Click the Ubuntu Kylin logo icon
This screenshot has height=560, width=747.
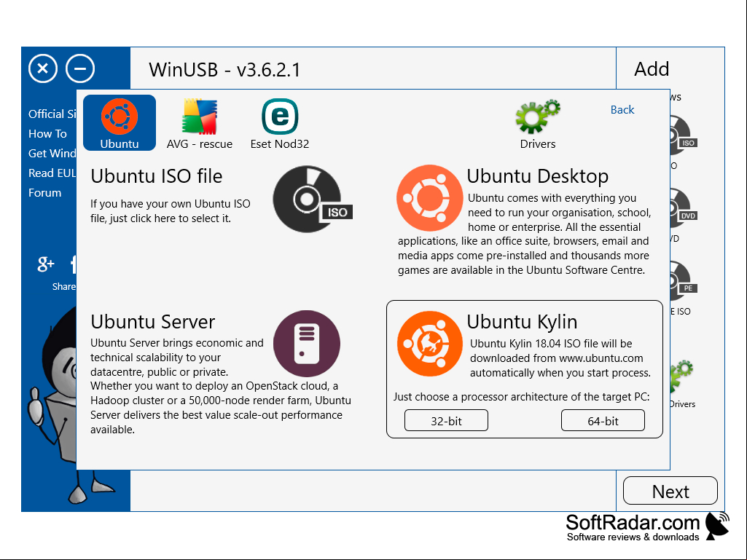coord(430,343)
